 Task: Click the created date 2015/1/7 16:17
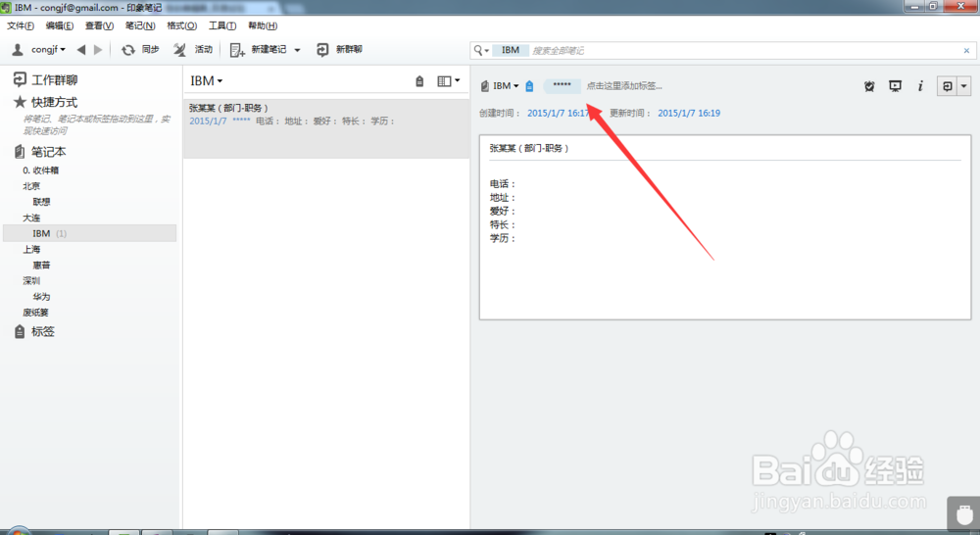tap(559, 113)
